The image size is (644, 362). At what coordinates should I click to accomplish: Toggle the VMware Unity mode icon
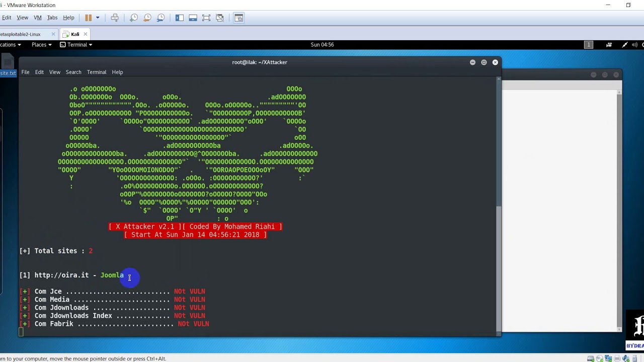click(x=220, y=18)
